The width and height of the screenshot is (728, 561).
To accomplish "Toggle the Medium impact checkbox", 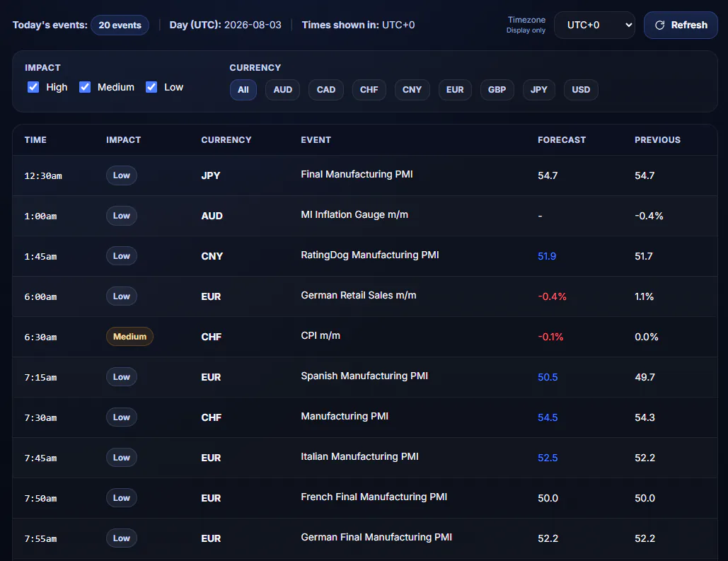I will (85, 87).
